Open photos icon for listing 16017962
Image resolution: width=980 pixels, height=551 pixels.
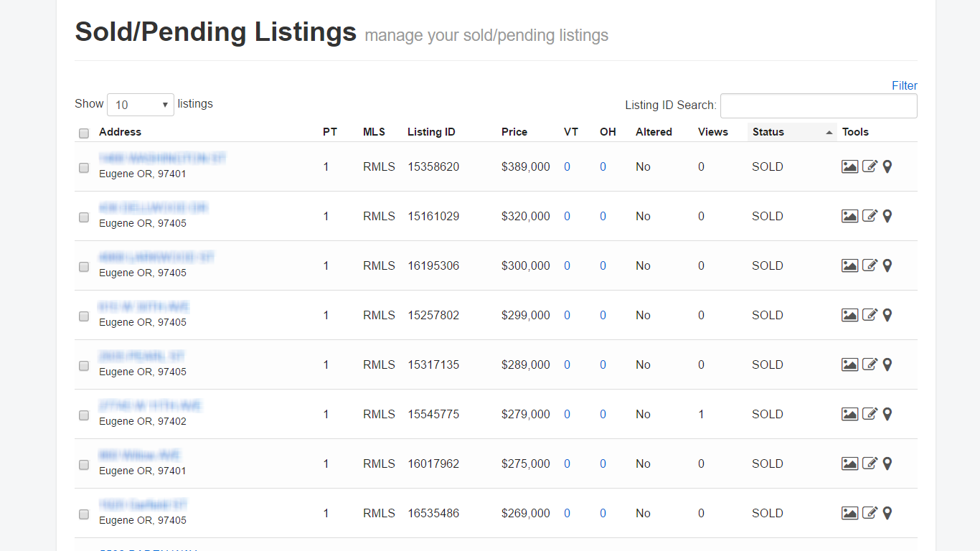click(849, 463)
